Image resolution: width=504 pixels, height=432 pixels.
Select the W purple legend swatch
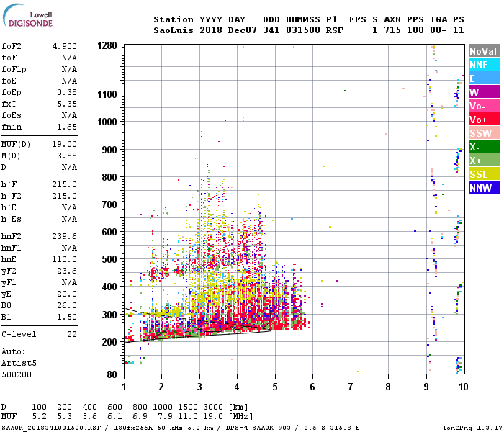point(484,92)
